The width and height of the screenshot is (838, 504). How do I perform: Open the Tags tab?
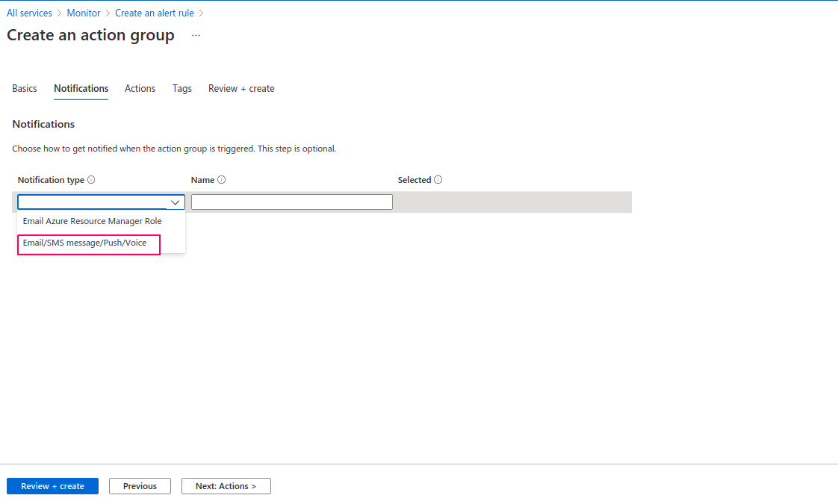click(x=181, y=89)
